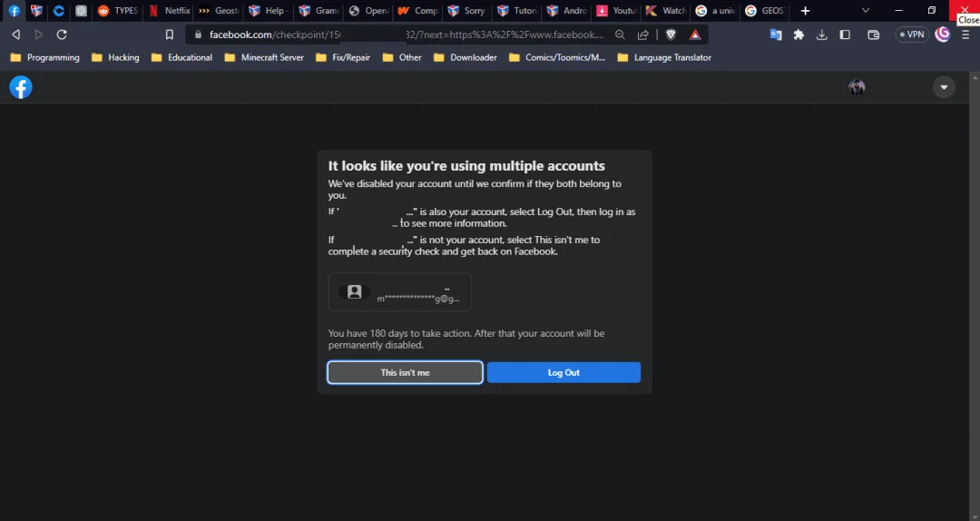Switch to the Tutori tab

pos(517,11)
